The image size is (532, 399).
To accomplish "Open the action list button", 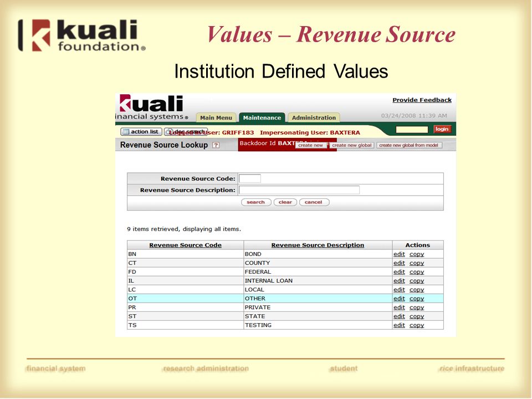I will click(141, 132).
